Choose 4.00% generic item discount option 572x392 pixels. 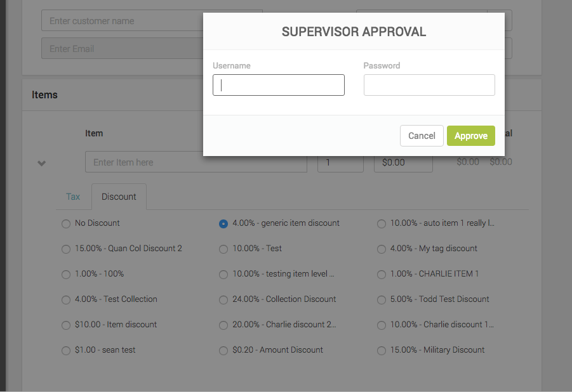pos(223,223)
